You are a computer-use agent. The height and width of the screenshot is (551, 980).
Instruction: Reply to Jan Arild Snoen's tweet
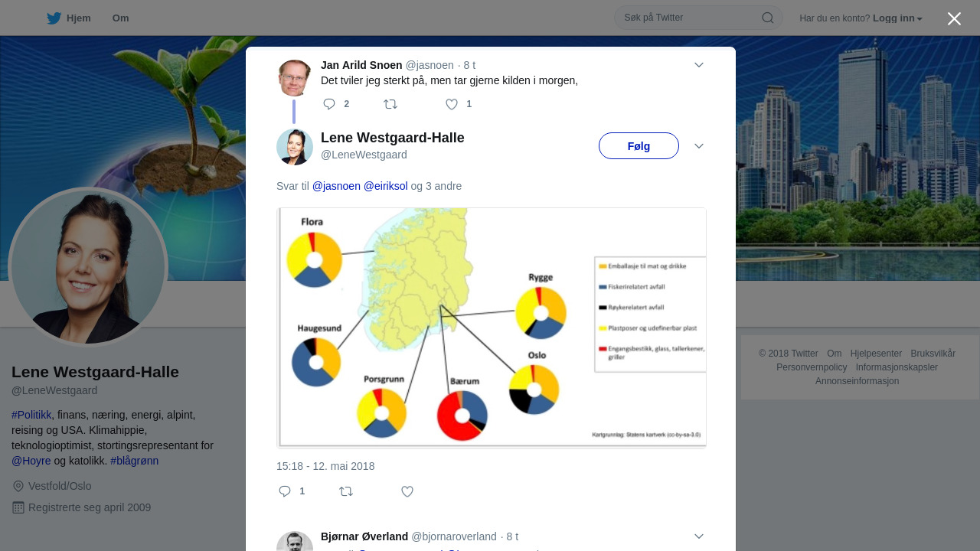pyautogui.click(x=329, y=104)
